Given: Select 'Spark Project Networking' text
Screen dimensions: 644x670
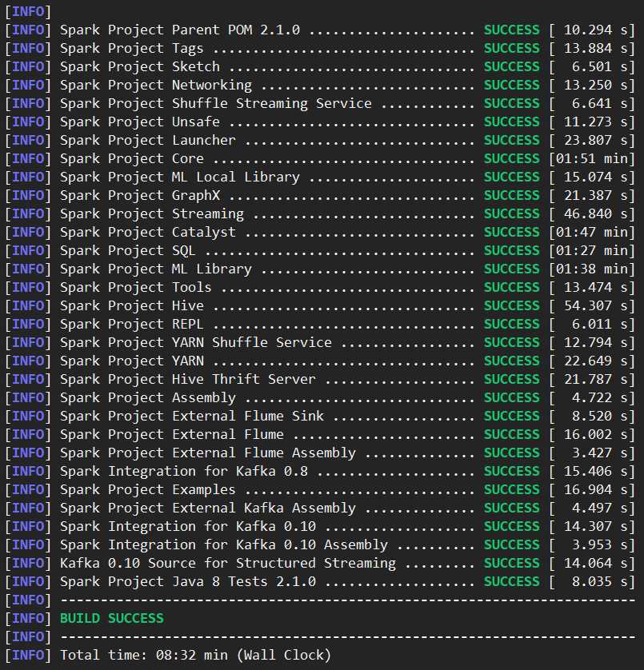Looking at the screenshot, I should click(x=156, y=86).
